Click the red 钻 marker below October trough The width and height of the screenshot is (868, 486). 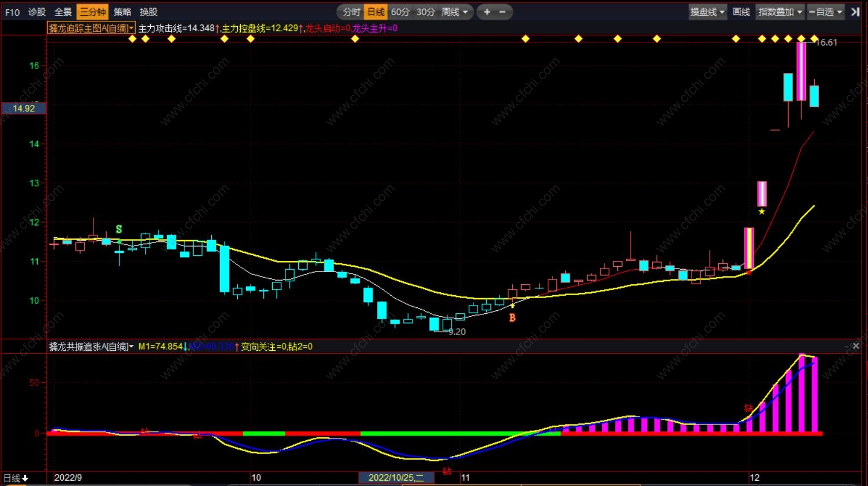[447, 471]
